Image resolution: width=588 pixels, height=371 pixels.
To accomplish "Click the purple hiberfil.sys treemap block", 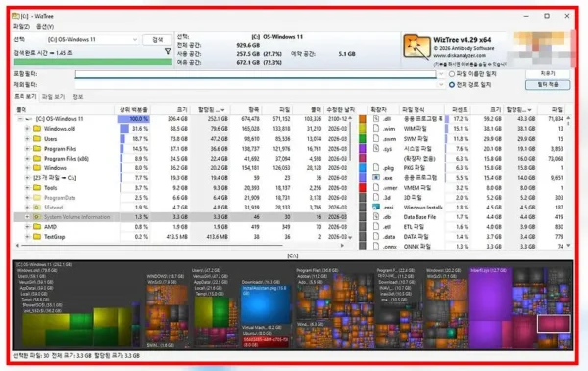I will (490, 296).
